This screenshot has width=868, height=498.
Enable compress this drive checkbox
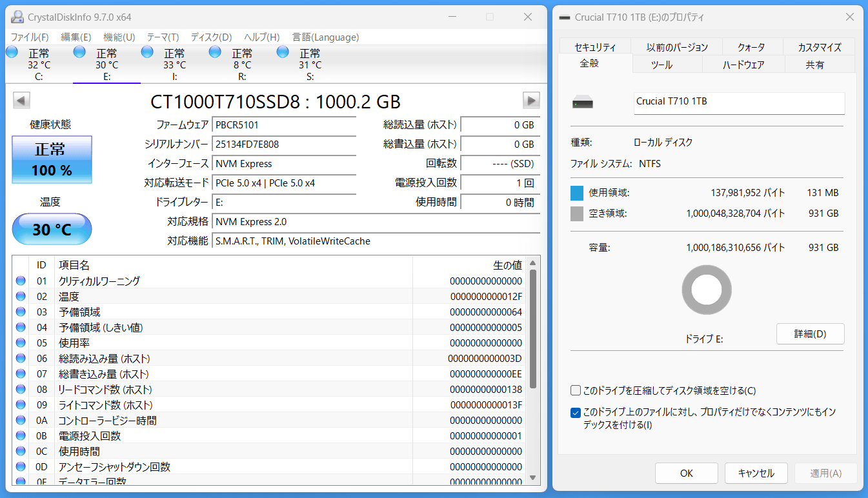576,390
